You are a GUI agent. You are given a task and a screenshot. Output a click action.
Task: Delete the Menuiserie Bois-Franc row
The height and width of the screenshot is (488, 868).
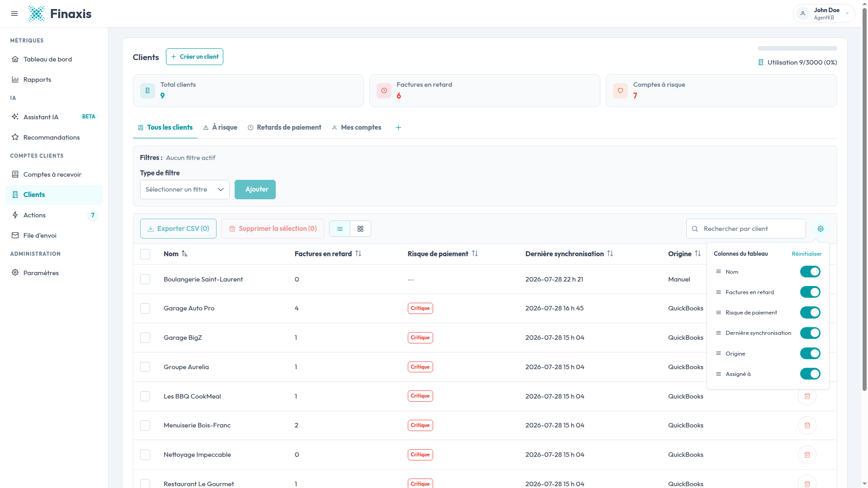click(x=807, y=426)
